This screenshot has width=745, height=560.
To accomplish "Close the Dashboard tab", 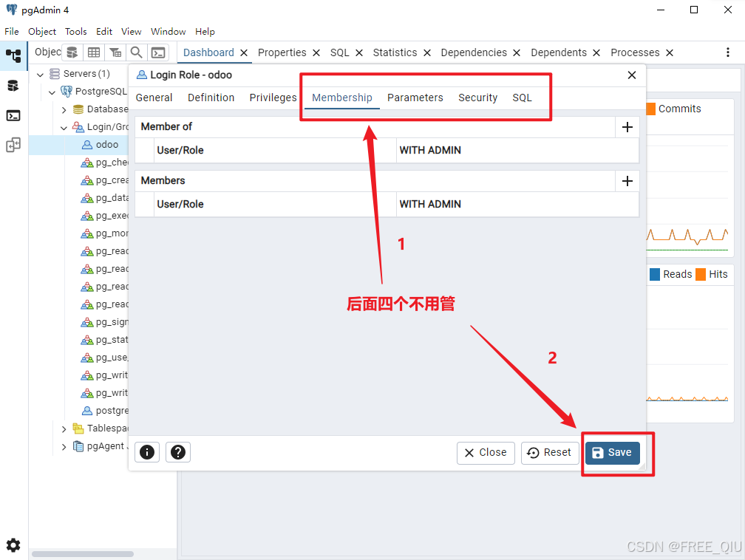I will 244,52.
